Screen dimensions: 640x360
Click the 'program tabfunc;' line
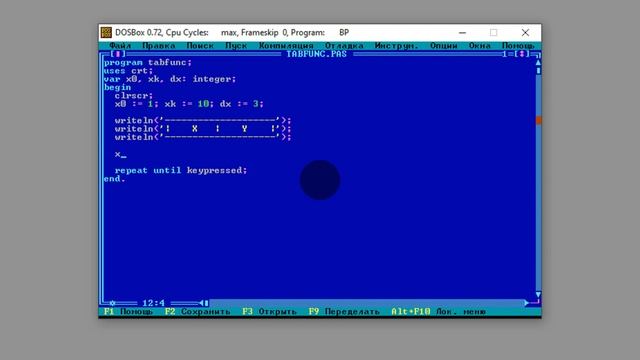(148, 62)
